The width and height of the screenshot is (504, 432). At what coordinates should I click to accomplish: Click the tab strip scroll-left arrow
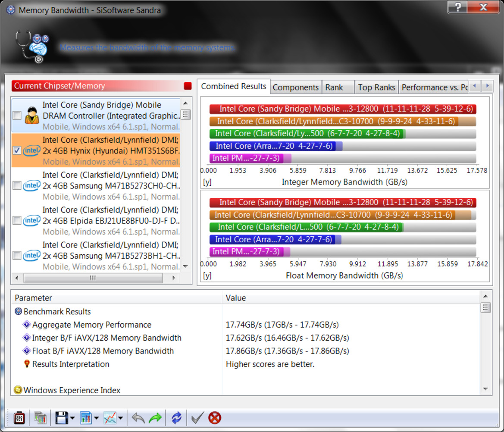(475, 86)
